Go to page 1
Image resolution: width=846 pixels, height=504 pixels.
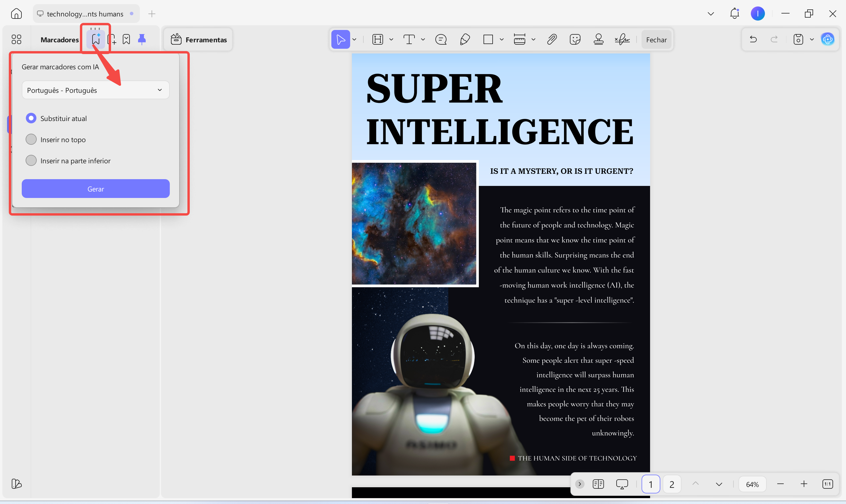pyautogui.click(x=650, y=484)
